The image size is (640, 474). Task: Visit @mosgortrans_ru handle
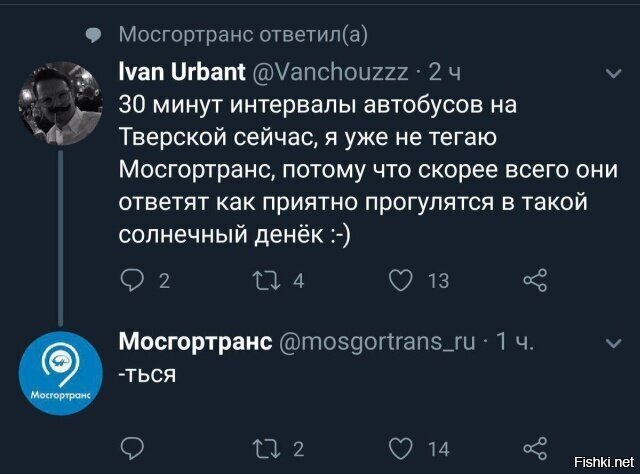pos(375,343)
